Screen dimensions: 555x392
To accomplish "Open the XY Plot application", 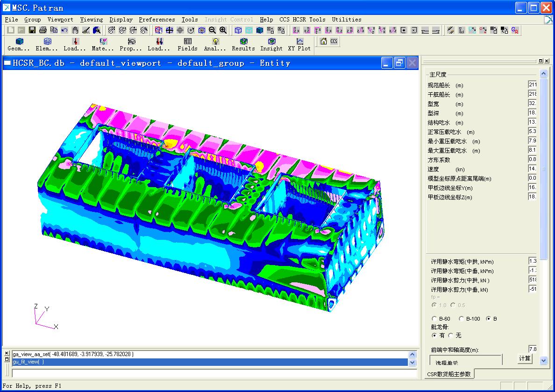I will (x=299, y=45).
